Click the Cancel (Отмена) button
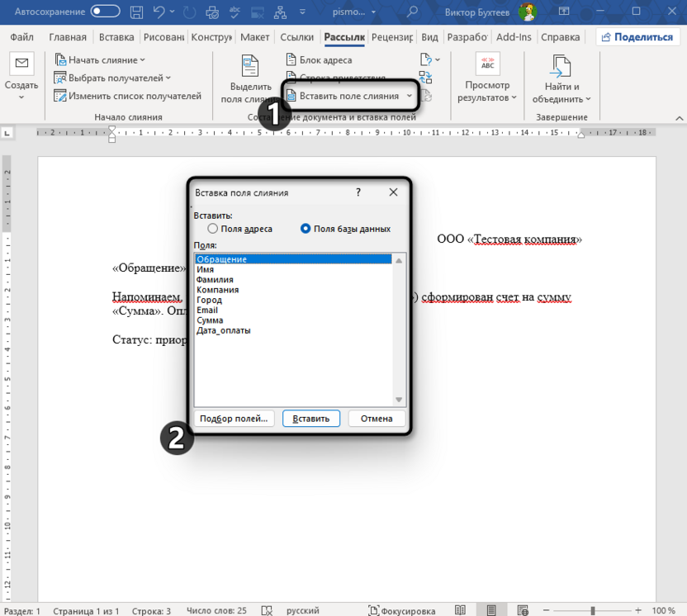 tap(377, 419)
